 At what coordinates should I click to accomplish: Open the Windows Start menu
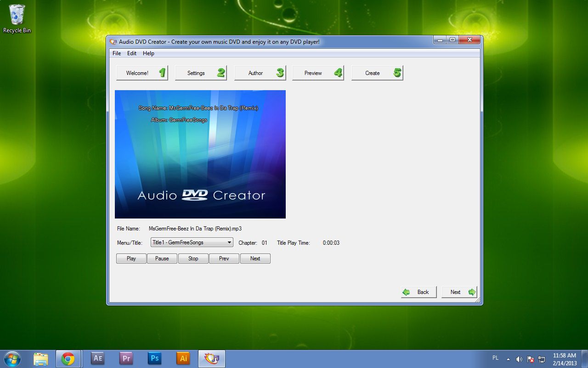click(12, 359)
